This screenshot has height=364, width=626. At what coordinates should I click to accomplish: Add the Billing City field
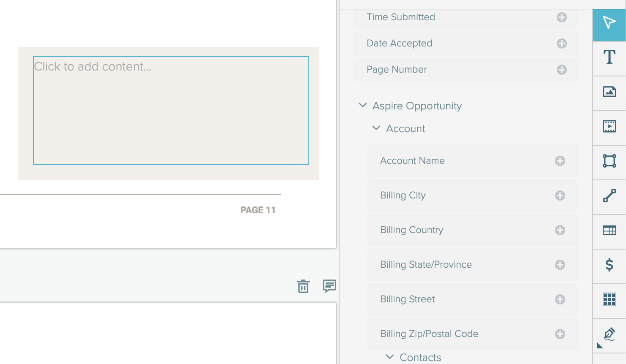pyautogui.click(x=560, y=196)
